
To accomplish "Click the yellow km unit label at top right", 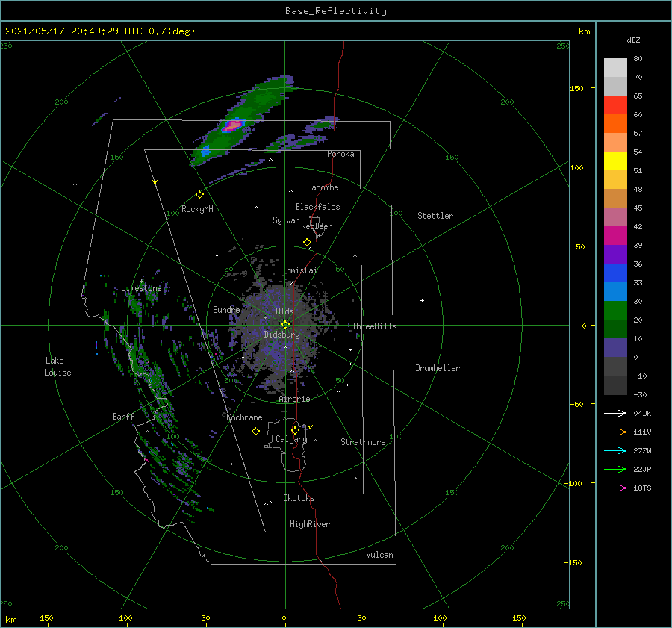I will click(x=584, y=31).
